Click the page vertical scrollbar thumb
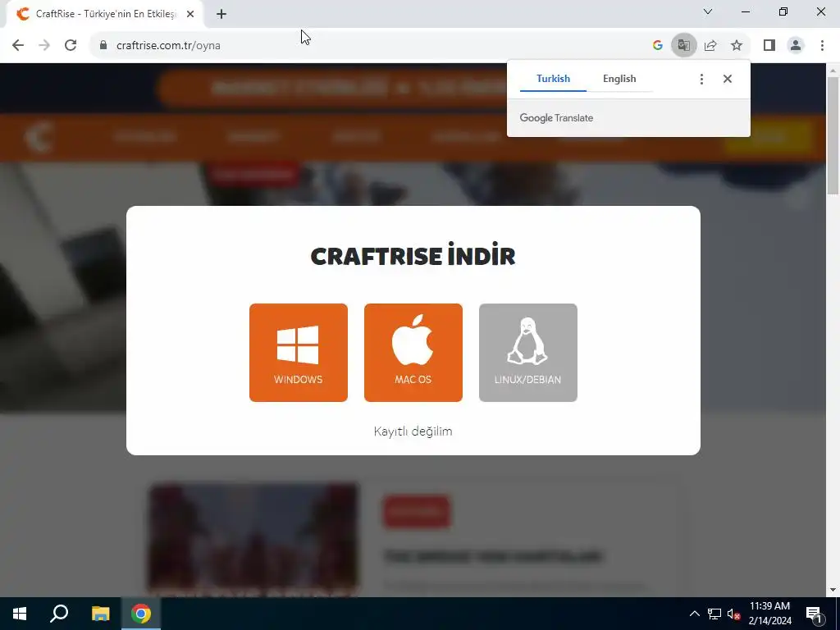The height and width of the screenshot is (630, 840). point(833,136)
